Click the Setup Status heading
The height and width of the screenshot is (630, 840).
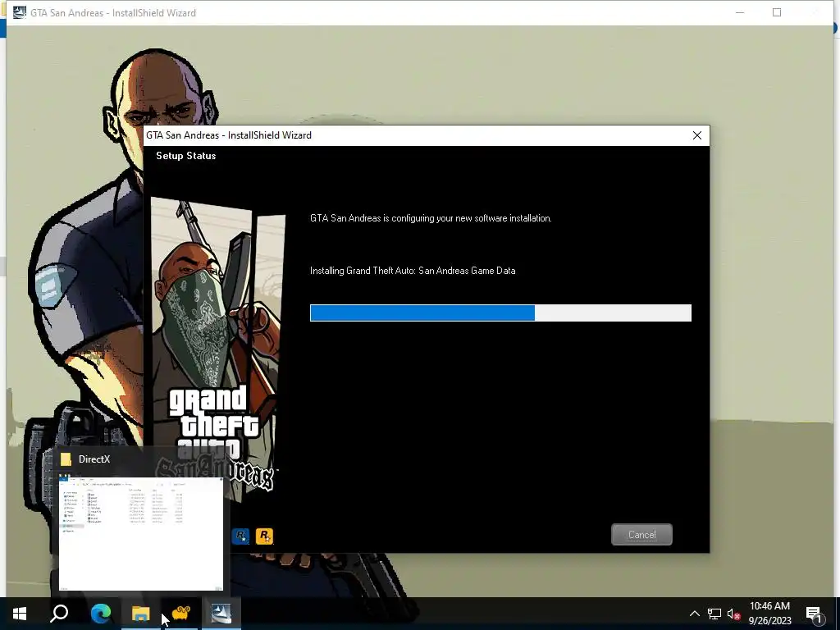tap(186, 156)
